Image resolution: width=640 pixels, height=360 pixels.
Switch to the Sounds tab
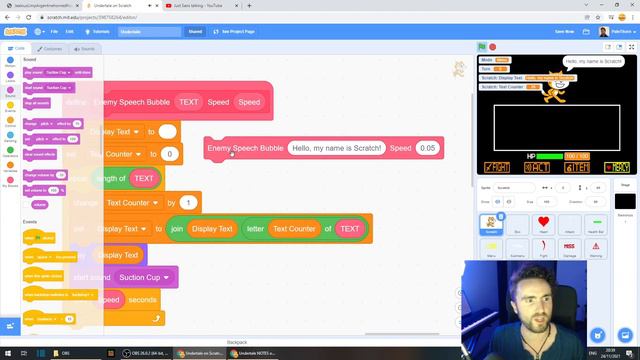click(84, 49)
